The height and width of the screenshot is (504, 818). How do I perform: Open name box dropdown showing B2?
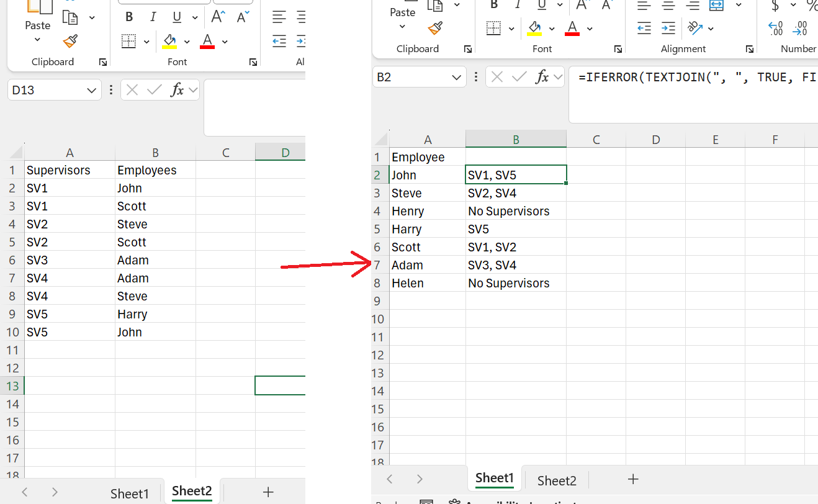coord(457,78)
